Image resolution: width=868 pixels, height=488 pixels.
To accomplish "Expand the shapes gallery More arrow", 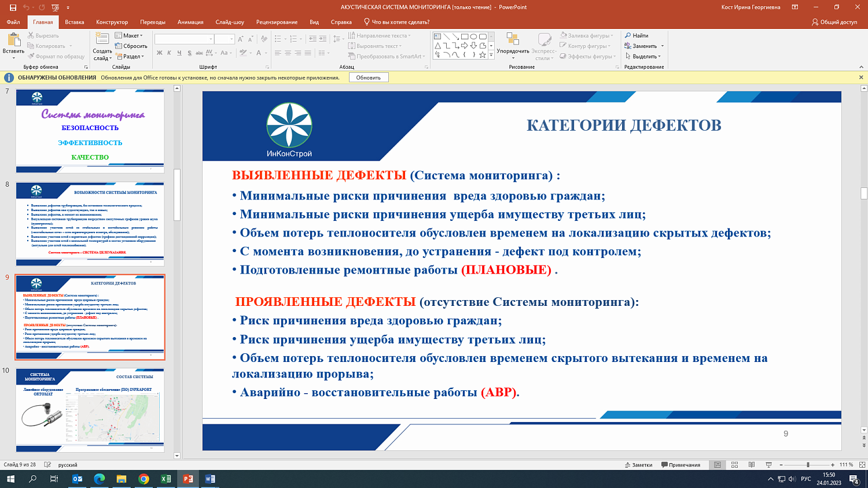I will (x=491, y=55).
